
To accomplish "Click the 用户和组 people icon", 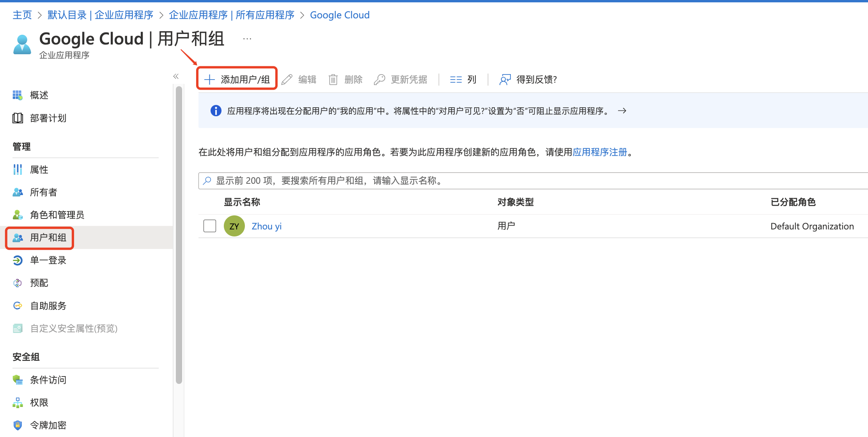I will pyautogui.click(x=18, y=237).
